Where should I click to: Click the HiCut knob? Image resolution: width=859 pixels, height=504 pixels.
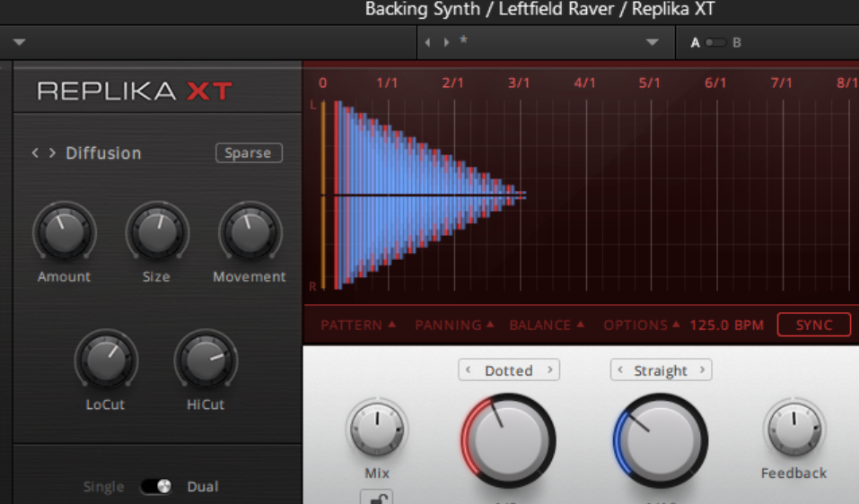pyautogui.click(x=206, y=360)
